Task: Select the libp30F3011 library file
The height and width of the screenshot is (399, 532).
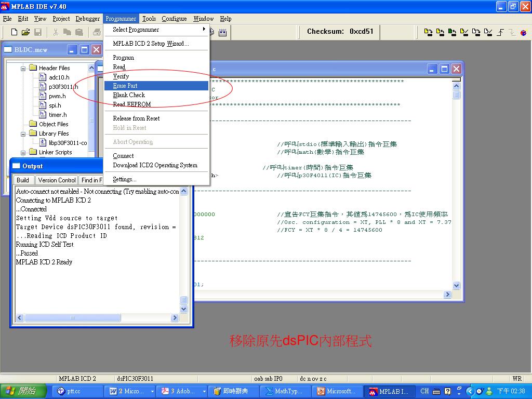Action: [x=68, y=143]
